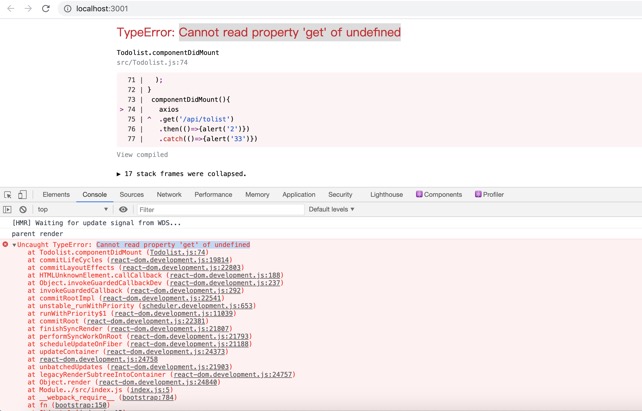The image size is (642, 411).
Task: Open the Sources tab
Action: (131, 195)
